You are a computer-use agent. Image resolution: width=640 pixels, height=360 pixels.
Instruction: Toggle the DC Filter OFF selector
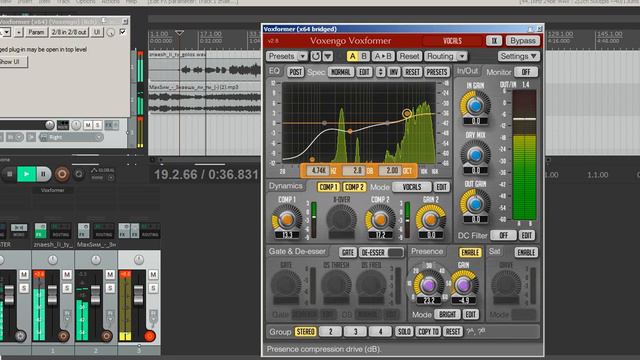point(503,236)
